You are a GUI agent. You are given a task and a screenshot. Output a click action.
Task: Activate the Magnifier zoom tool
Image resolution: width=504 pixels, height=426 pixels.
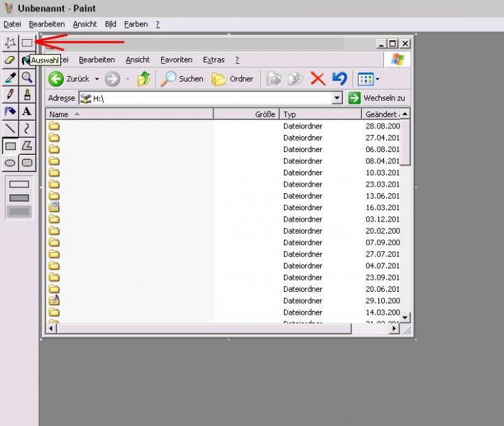(x=27, y=77)
